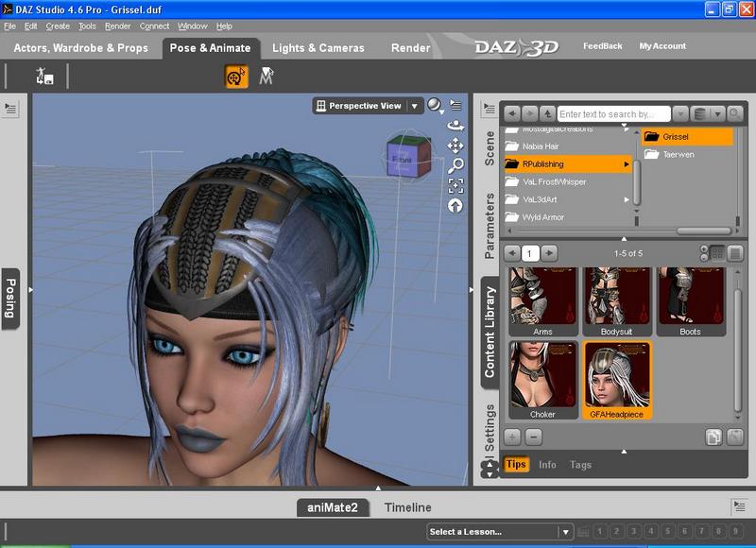Open the Scene side tab
This screenshot has height=548, width=756.
pyautogui.click(x=490, y=148)
